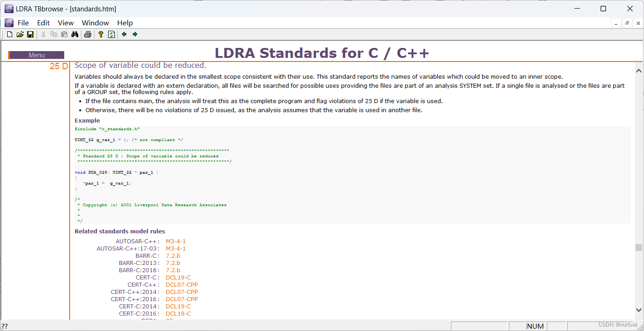This screenshot has width=644, height=331.
Task: Go back using the left arrow icon
Action: tap(124, 34)
